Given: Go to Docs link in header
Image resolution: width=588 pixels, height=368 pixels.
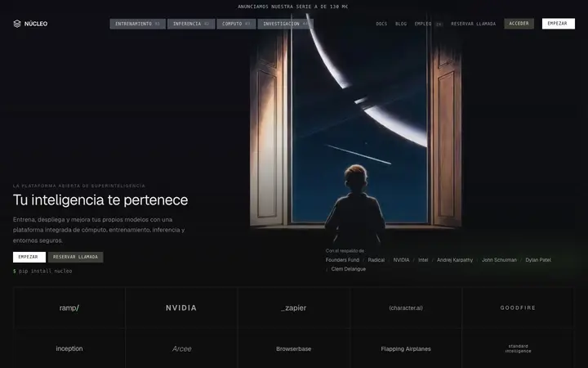Looking at the screenshot, I should click(381, 24).
